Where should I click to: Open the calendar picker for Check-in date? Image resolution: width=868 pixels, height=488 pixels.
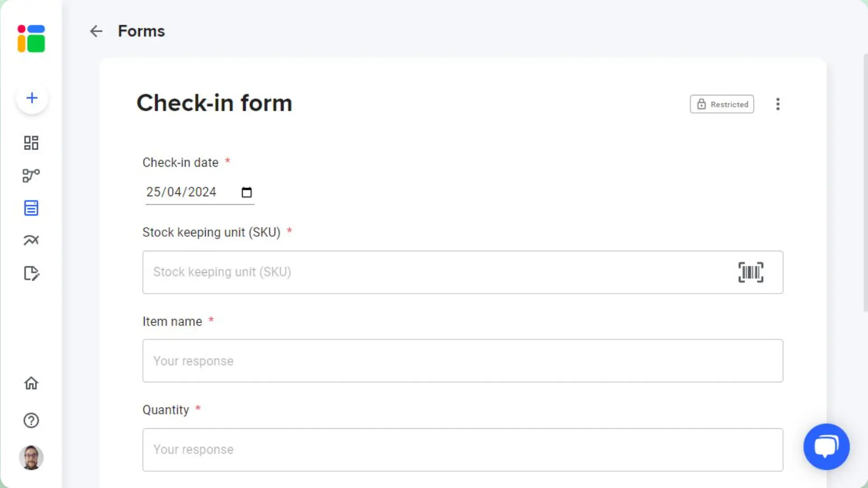point(246,192)
